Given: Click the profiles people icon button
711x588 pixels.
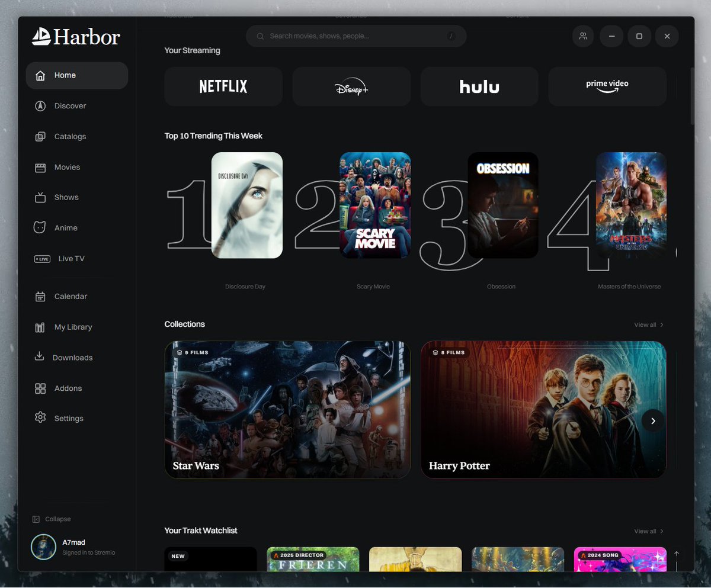Looking at the screenshot, I should pyautogui.click(x=583, y=36).
